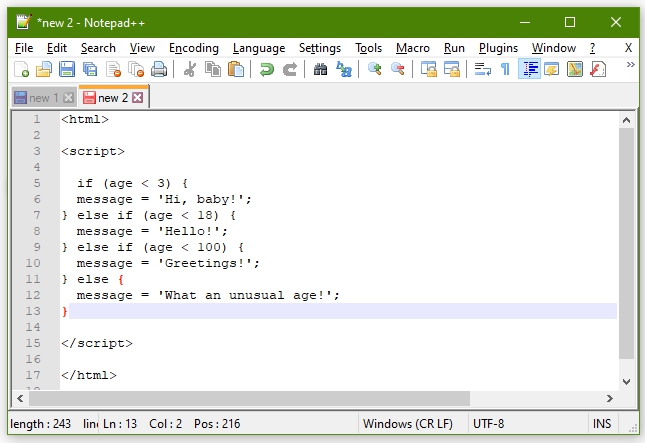Save the current file with Save icon
Viewport: 645px width, 443px height.
(x=67, y=69)
